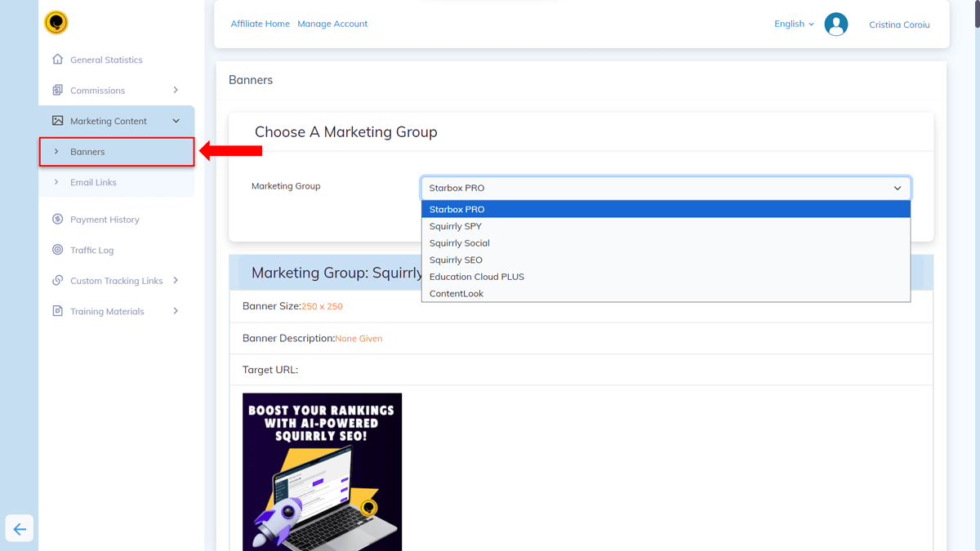Image resolution: width=980 pixels, height=551 pixels.
Task: Select Starbox PRO from the list
Action: 666,209
